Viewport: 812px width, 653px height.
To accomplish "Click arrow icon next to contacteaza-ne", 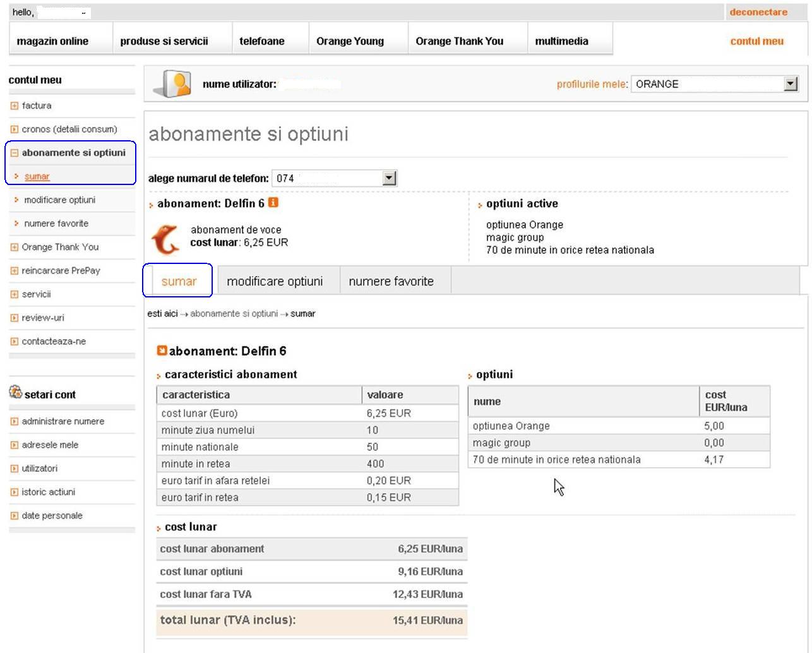I will [15, 342].
